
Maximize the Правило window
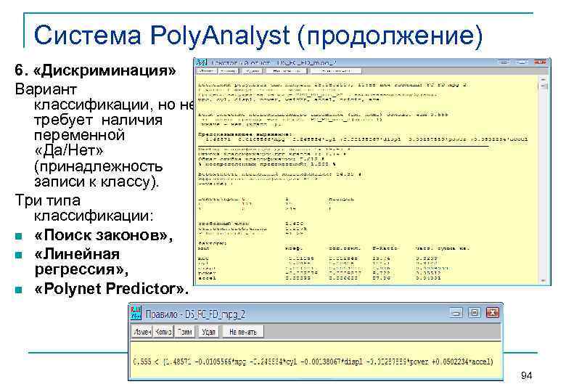[x=475, y=313]
